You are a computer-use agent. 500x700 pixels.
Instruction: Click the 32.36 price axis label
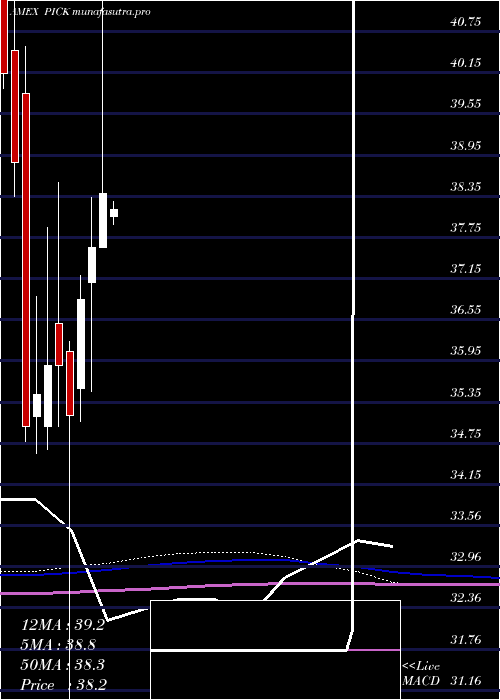[466, 598]
